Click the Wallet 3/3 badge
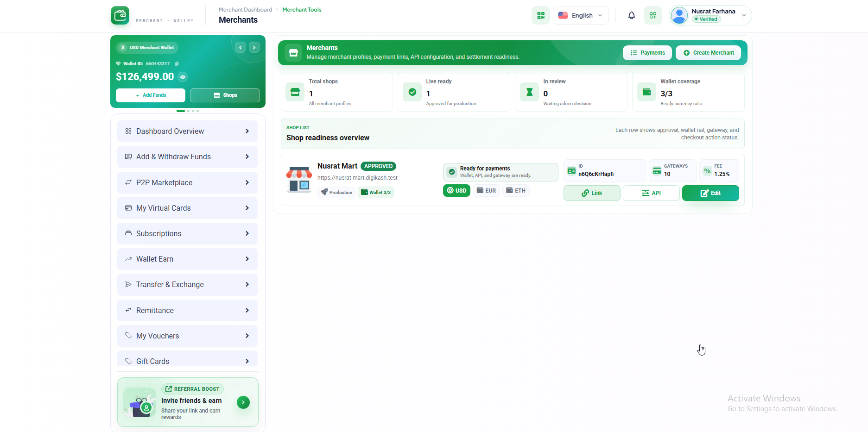Viewport: 868px width, 432px height. pos(376,192)
